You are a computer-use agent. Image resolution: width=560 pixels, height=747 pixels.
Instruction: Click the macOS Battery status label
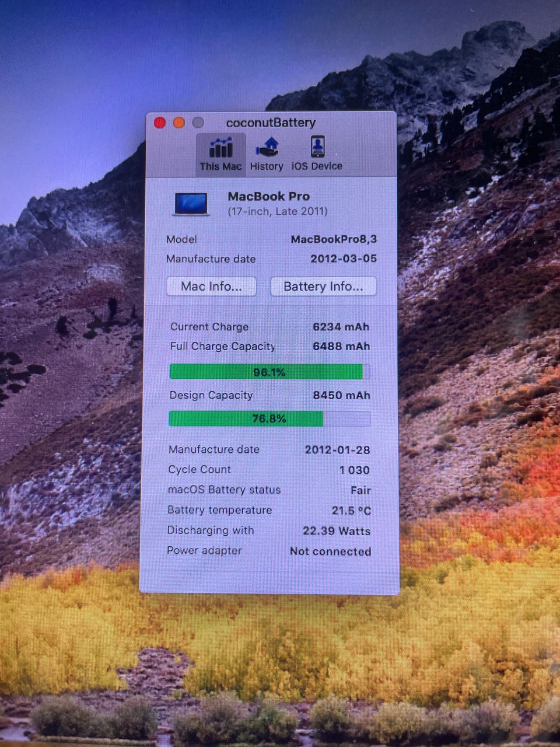pyautogui.click(x=224, y=490)
